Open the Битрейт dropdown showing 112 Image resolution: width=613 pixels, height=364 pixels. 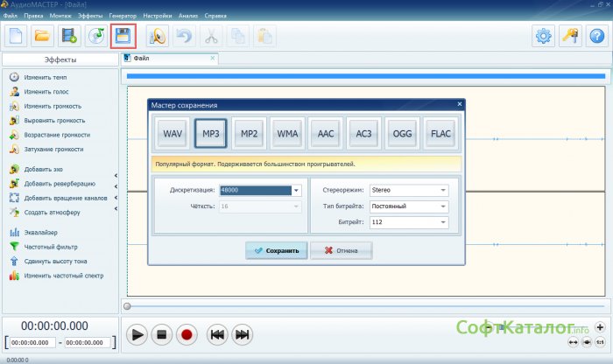[x=443, y=223]
